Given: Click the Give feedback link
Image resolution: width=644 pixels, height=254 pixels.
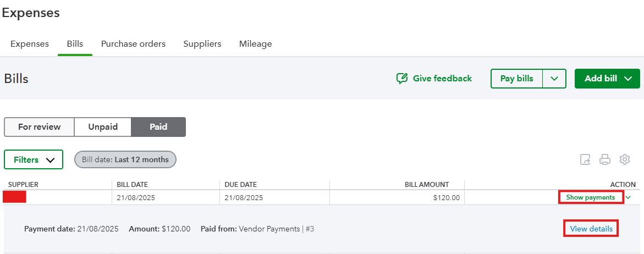Looking at the screenshot, I should (434, 79).
